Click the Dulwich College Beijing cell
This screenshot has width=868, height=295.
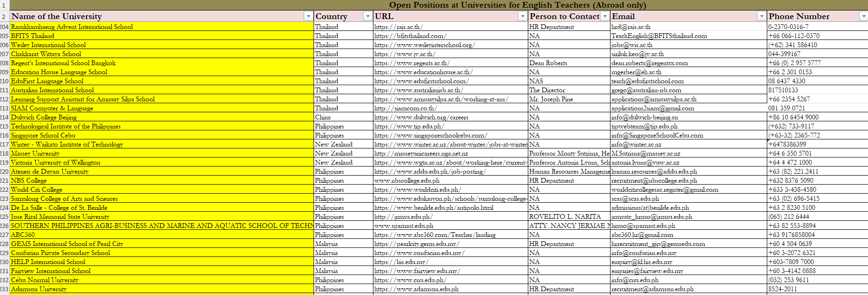pyautogui.click(x=162, y=117)
